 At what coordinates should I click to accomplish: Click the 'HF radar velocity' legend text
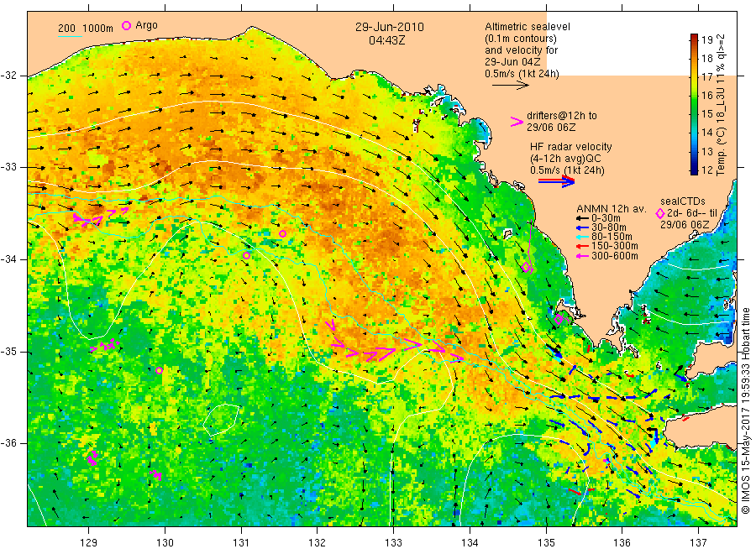(x=571, y=146)
